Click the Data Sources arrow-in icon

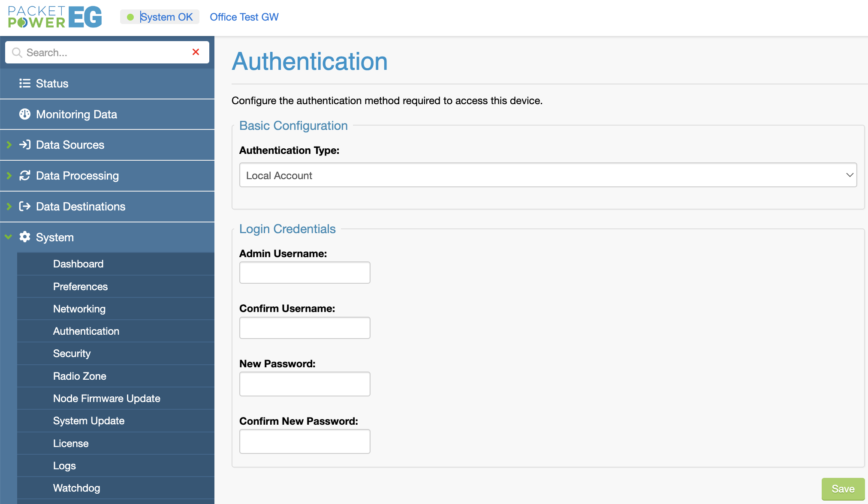(x=25, y=145)
